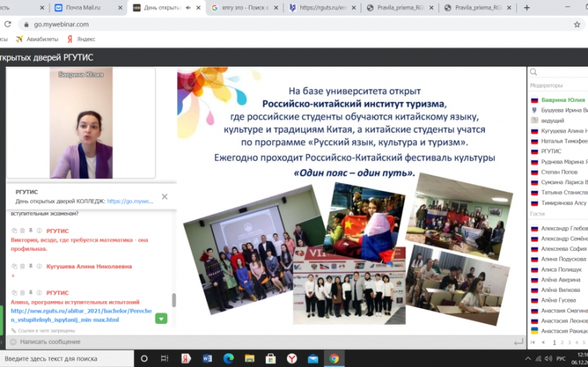The width and height of the screenshot is (588, 367).
Task: Open info for РГУТИС message about Виктория
Action: (x=39, y=231)
